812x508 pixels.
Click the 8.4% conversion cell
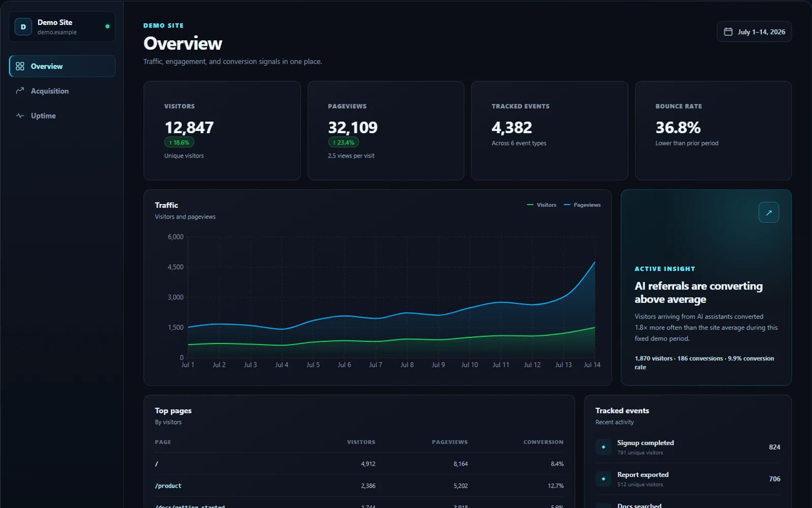click(x=557, y=464)
